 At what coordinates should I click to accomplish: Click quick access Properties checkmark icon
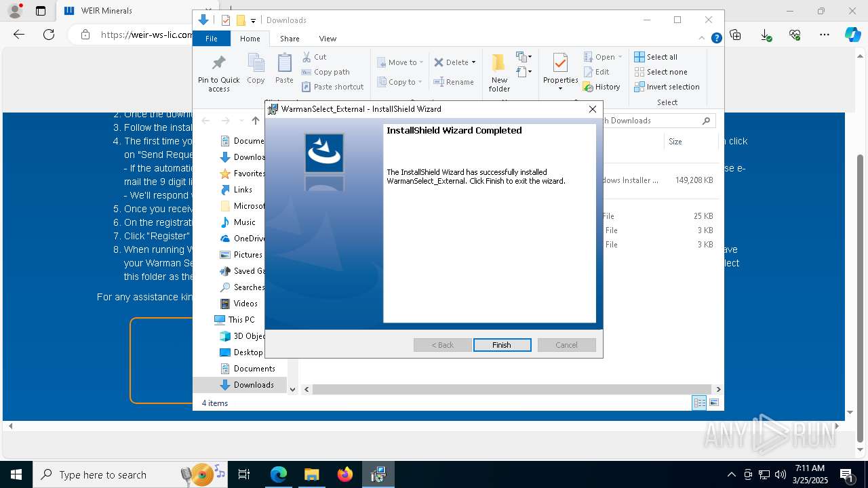click(x=226, y=20)
